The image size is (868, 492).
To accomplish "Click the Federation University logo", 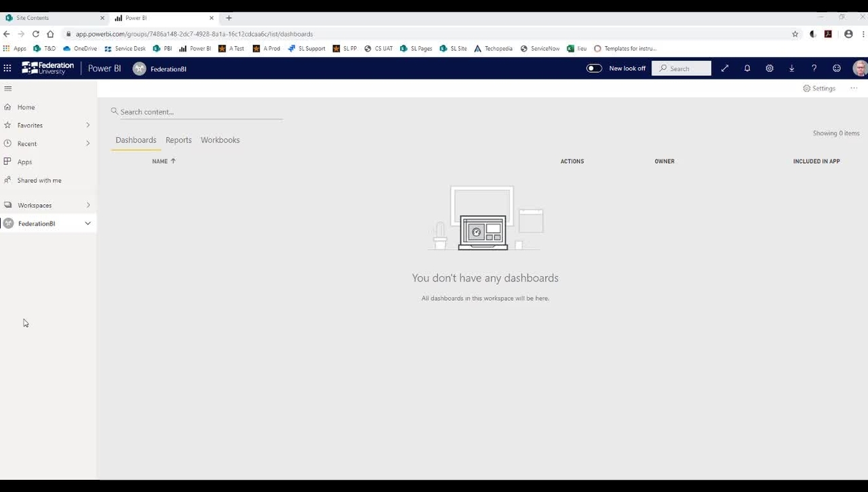I will click(47, 68).
